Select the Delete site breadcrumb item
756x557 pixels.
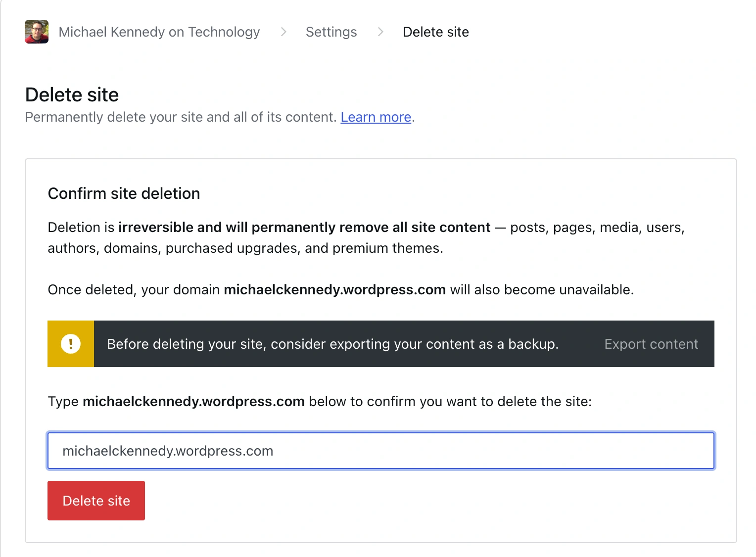pyautogui.click(x=435, y=32)
